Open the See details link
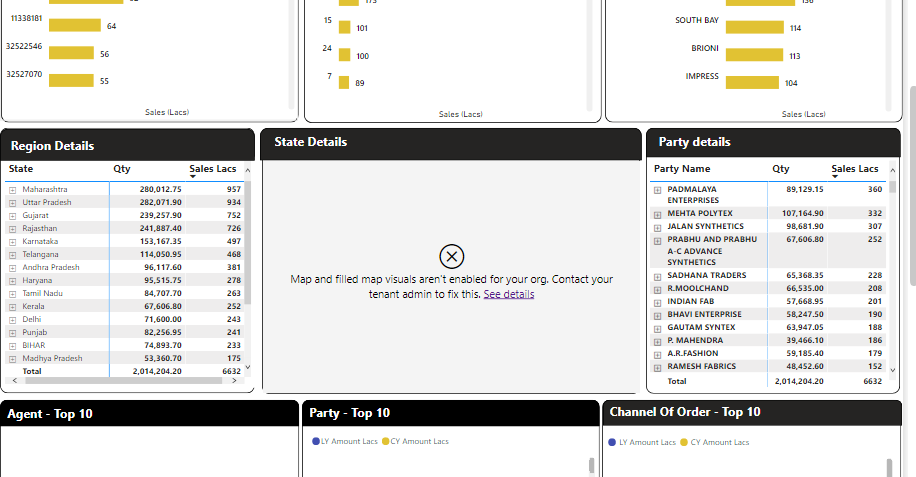The height and width of the screenshot is (477, 916). (509, 294)
